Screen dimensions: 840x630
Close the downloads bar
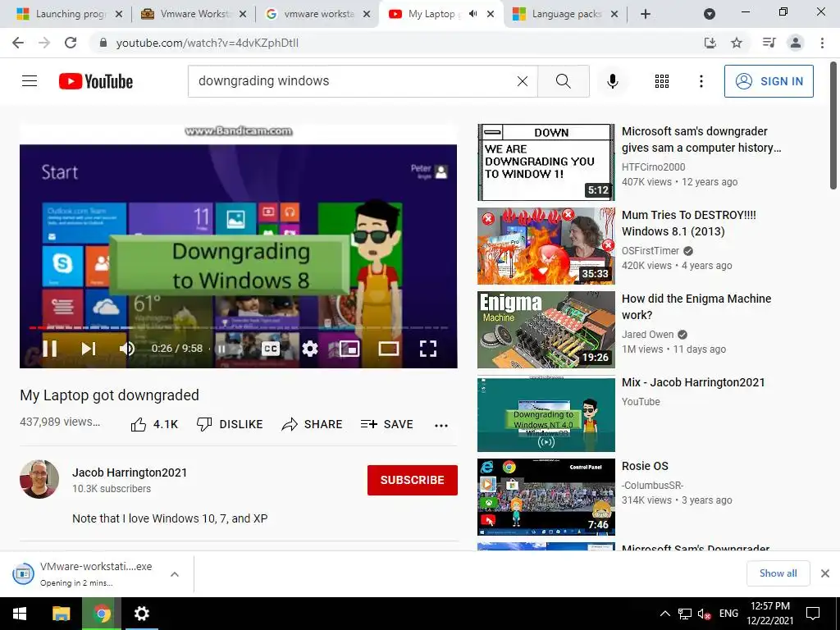pyautogui.click(x=825, y=573)
